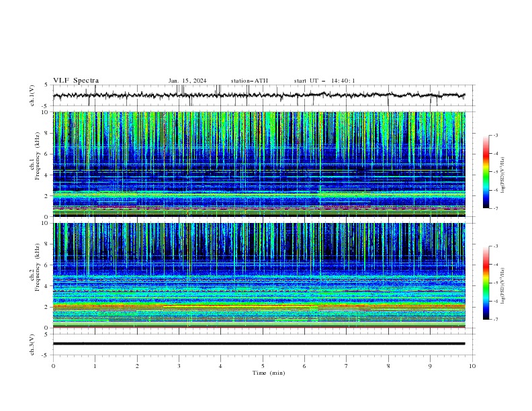Click the VLF Spectra title text
The width and height of the screenshot is (532, 411).
76,81
